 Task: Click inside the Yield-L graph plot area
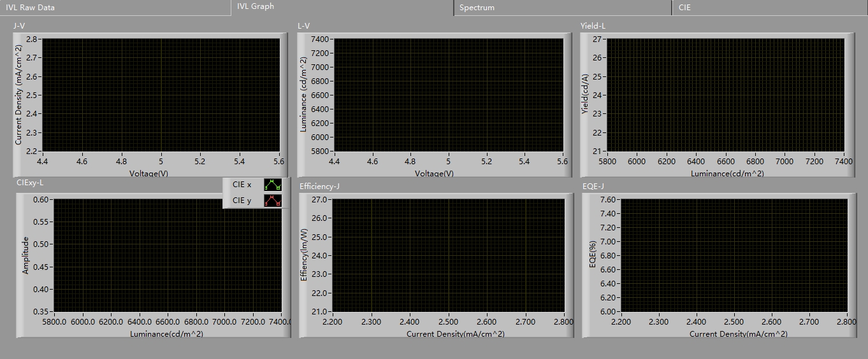pyautogui.click(x=726, y=95)
